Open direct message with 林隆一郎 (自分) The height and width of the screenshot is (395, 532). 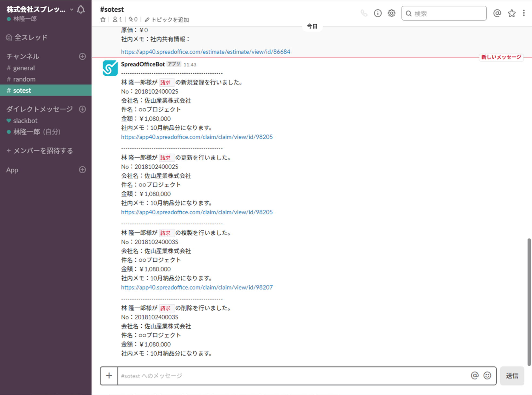tap(46, 132)
